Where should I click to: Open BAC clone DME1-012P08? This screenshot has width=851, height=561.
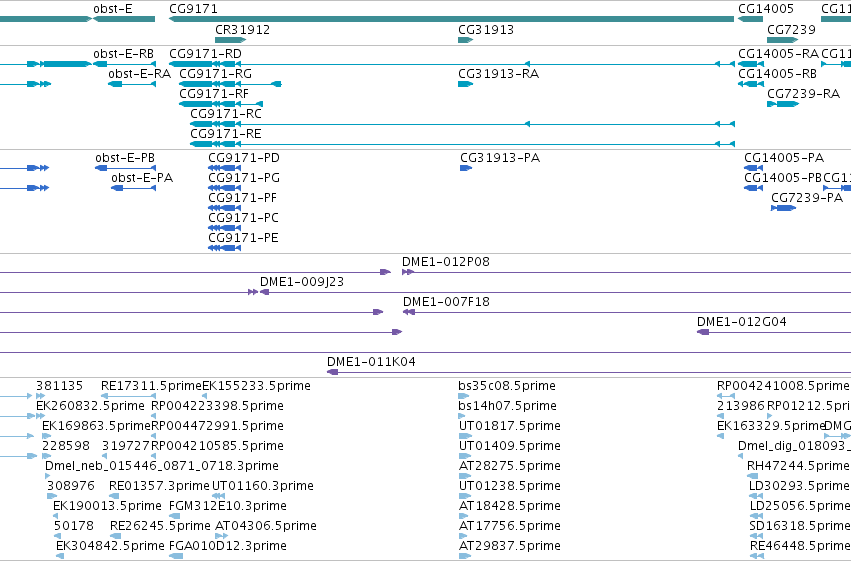pyautogui.click(x=626, y=272)
